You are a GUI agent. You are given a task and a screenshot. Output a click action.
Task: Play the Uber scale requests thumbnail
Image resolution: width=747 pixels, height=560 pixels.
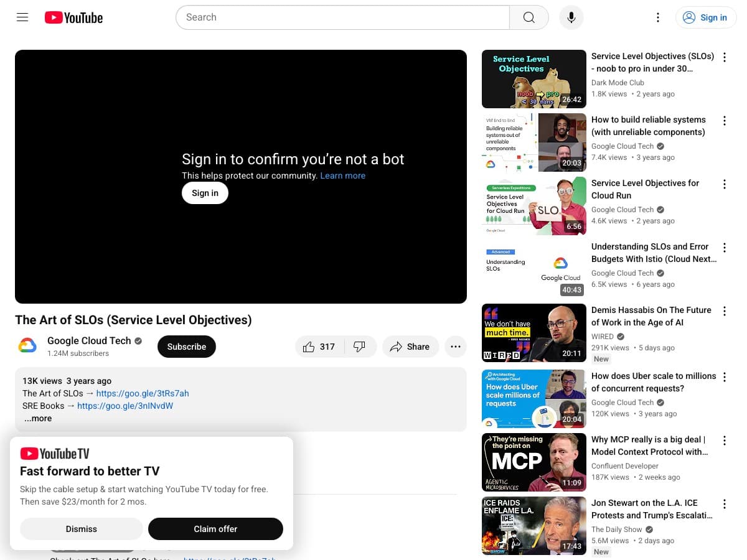534,399
